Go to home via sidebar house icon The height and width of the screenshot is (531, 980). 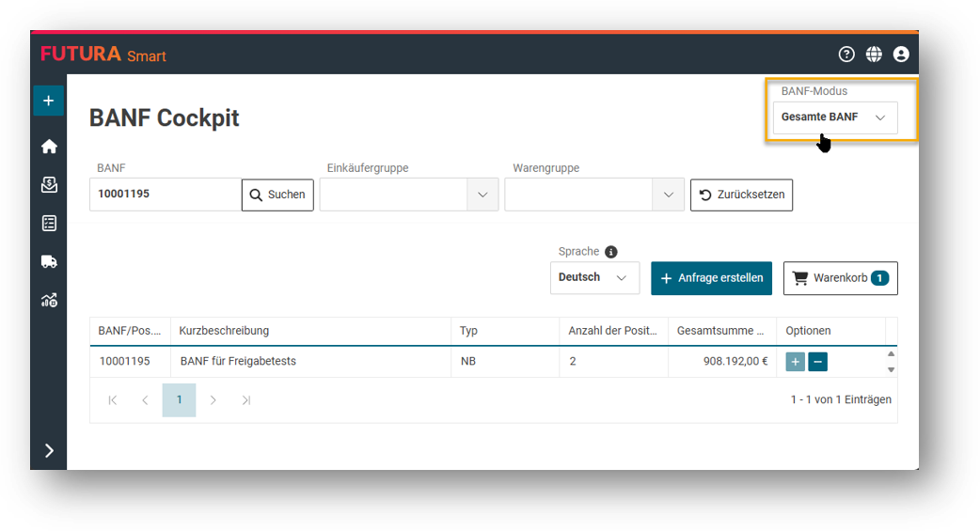(49, 147)
